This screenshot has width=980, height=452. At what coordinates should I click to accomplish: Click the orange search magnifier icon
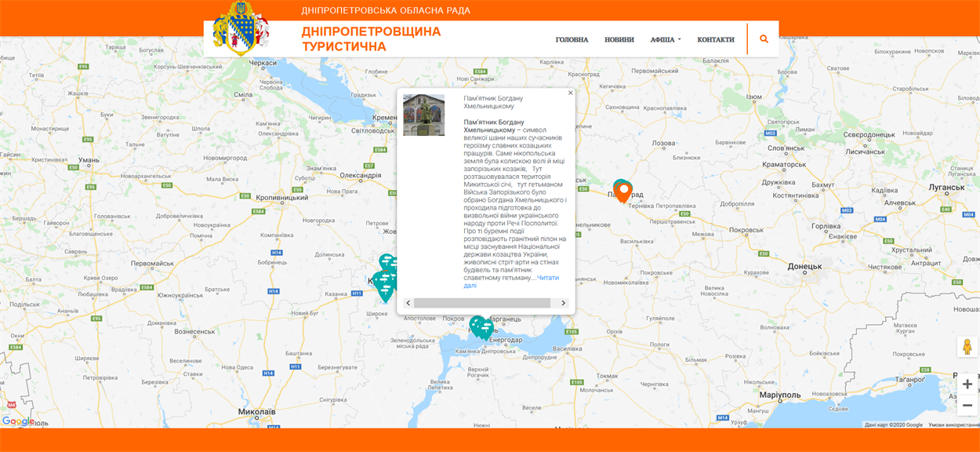764,39
